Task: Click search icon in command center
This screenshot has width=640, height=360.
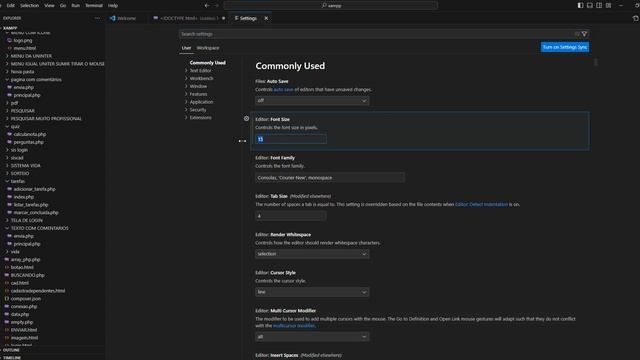Action: 324,6
